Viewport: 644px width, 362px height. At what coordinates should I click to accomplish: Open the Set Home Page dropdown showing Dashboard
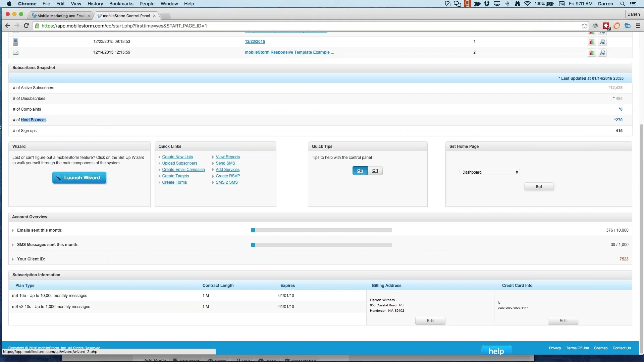click(489, 172)
